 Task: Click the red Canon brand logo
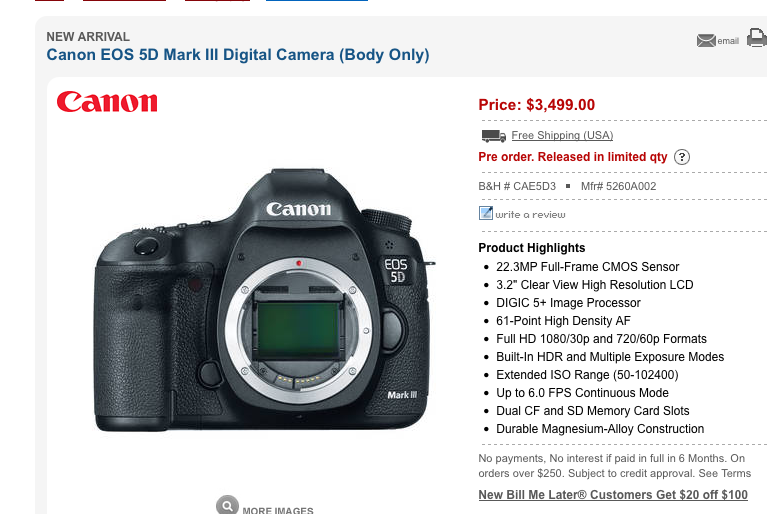click(x=107, y=102)
